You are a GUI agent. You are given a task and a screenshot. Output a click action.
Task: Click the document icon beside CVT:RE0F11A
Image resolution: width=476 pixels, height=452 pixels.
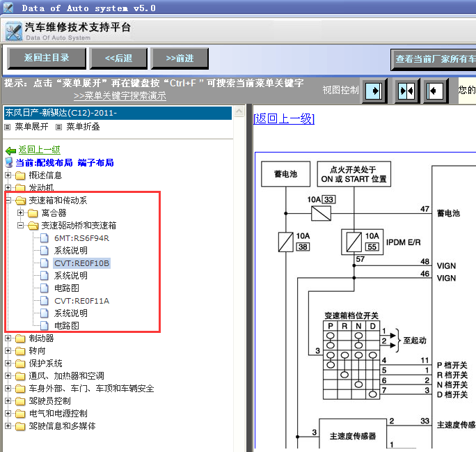coord(45,301)
